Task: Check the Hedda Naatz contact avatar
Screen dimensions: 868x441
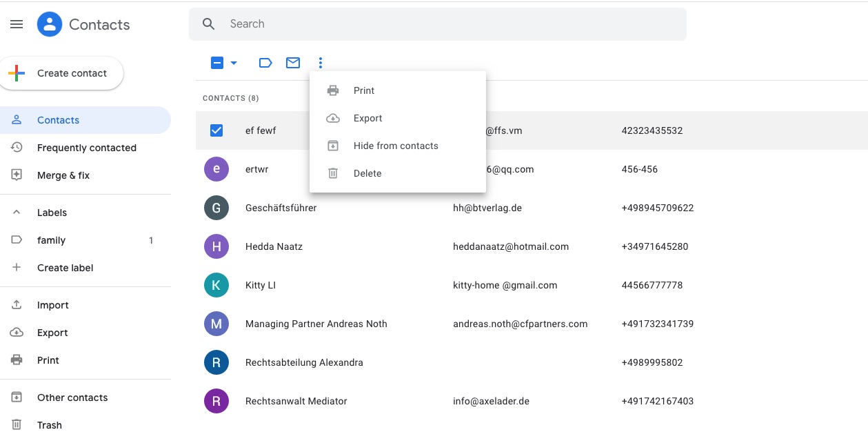Action: [216, 246]
